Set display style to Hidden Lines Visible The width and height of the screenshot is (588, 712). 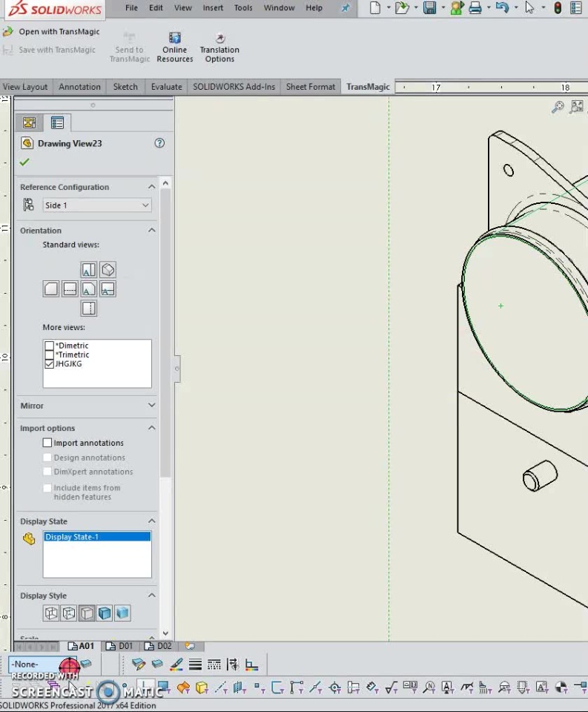(69, 613)
